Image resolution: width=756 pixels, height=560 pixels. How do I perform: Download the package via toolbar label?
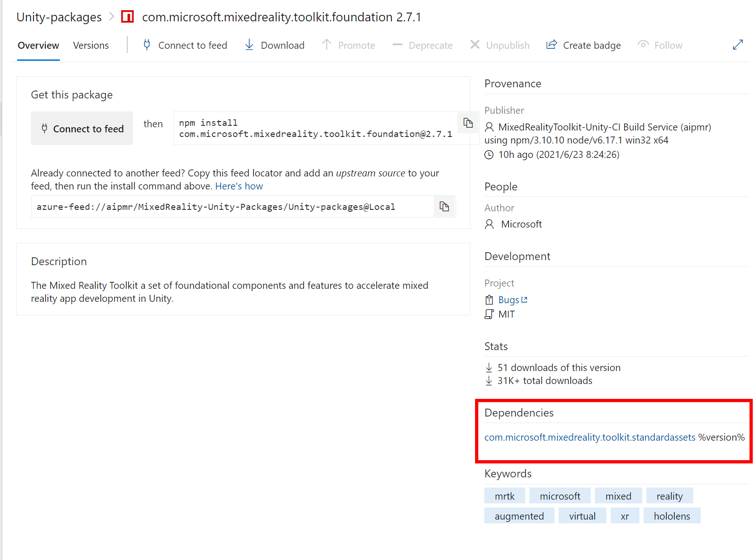[283, 46]
